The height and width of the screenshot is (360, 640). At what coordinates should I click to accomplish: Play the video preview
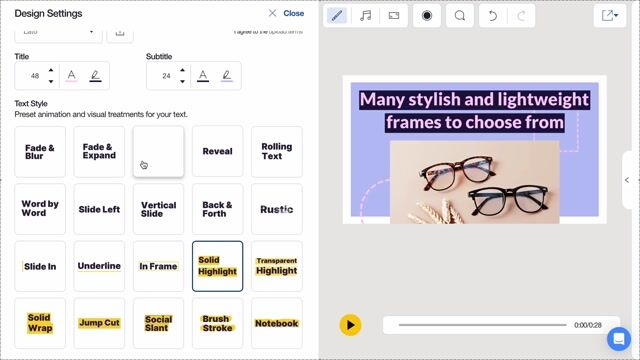click(x=351, y=325)
